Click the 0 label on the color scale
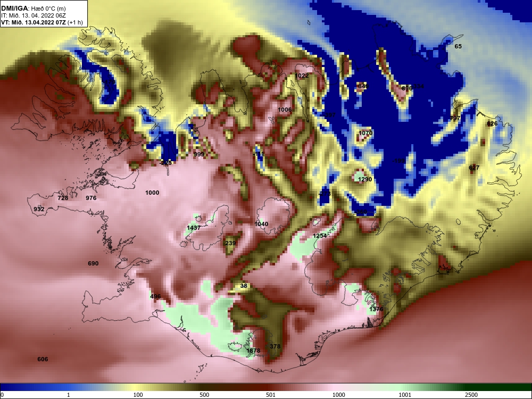The width and height of the screenshot is (532, 399). click(x=2, y=395)
